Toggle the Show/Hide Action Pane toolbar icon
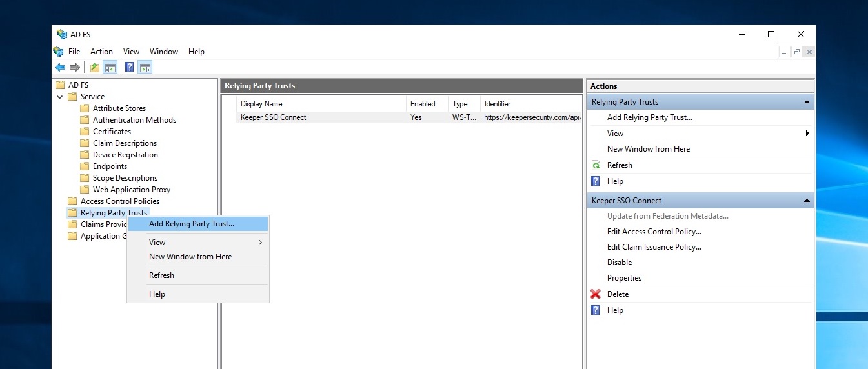868x369 pixels. click(145, 67)
